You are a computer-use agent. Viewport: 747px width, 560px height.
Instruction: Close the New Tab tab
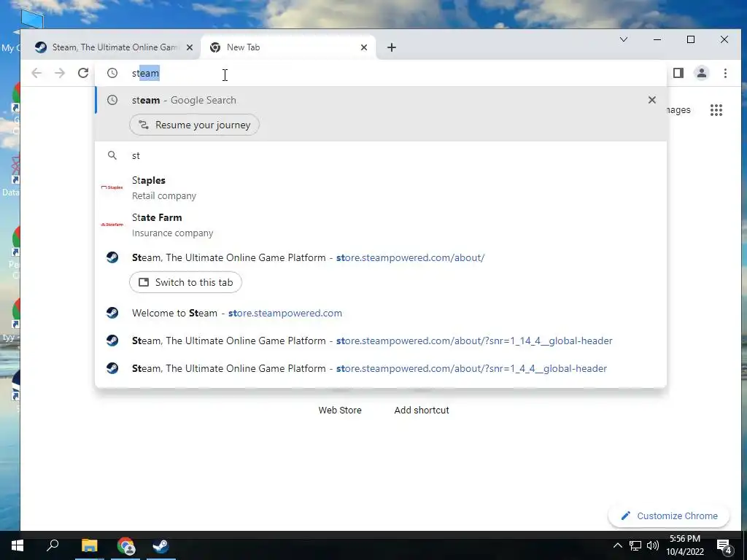[364, 47]
